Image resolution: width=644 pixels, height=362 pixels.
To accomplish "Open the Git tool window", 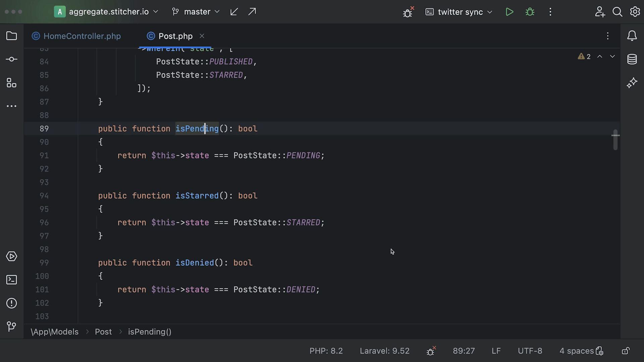I will coord(11,326).
